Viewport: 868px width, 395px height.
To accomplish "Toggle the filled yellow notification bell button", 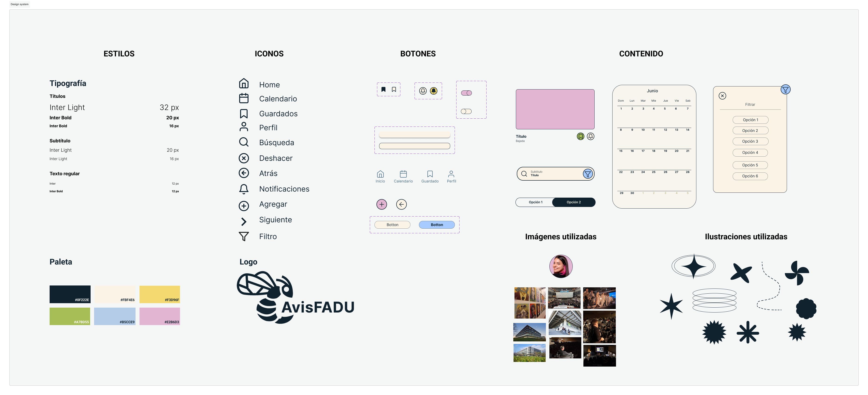I will tap(433, 90).
